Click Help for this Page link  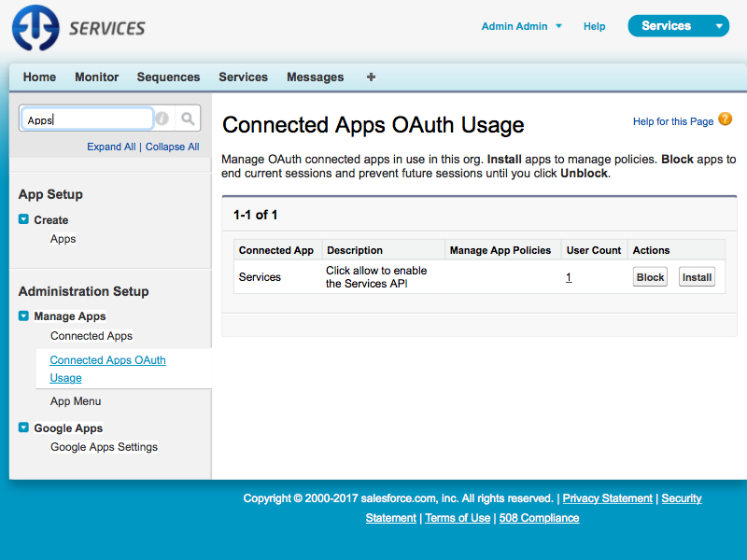tap(673, 121)
